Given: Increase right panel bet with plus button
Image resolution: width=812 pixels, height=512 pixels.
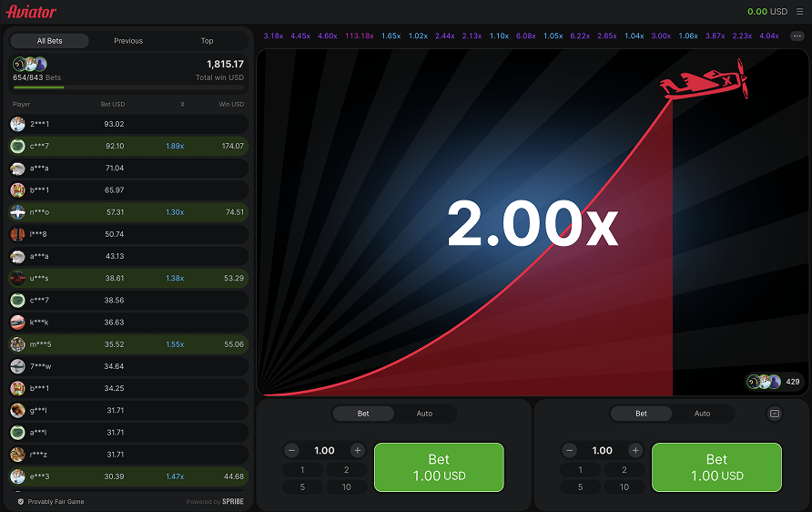Looking at the screenshot, I should 635,450.
